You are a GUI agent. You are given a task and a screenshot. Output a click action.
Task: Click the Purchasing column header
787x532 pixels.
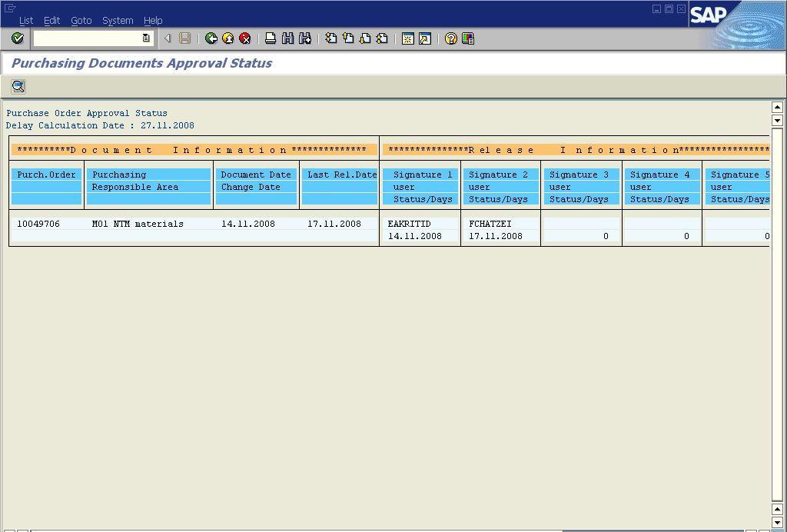[119, 175]
